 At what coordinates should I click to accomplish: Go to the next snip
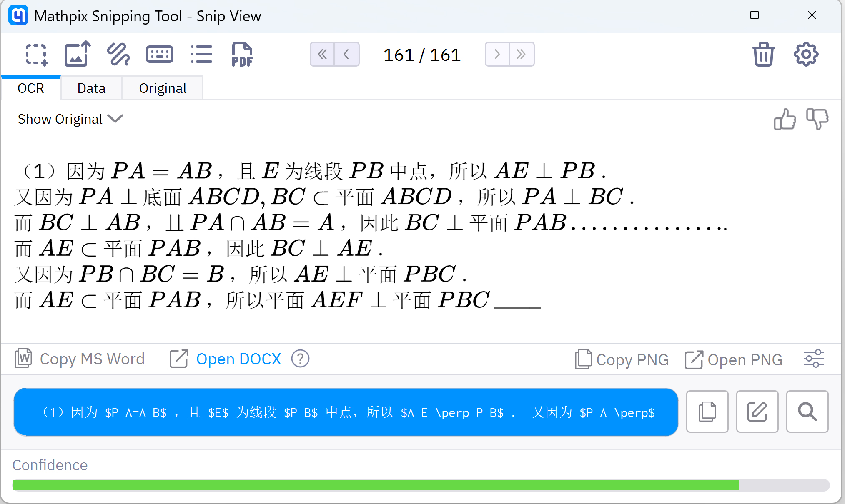(497, 54)
